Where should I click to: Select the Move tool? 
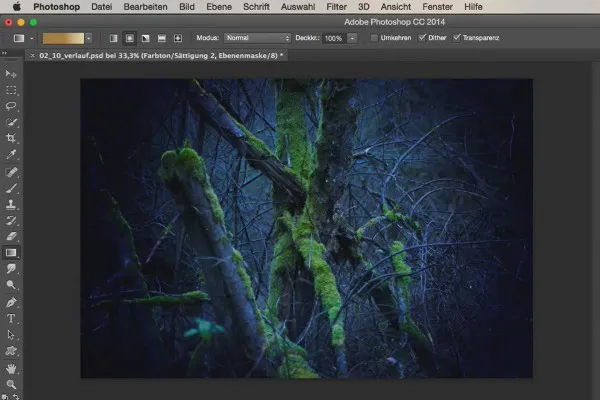coord(11,73)
